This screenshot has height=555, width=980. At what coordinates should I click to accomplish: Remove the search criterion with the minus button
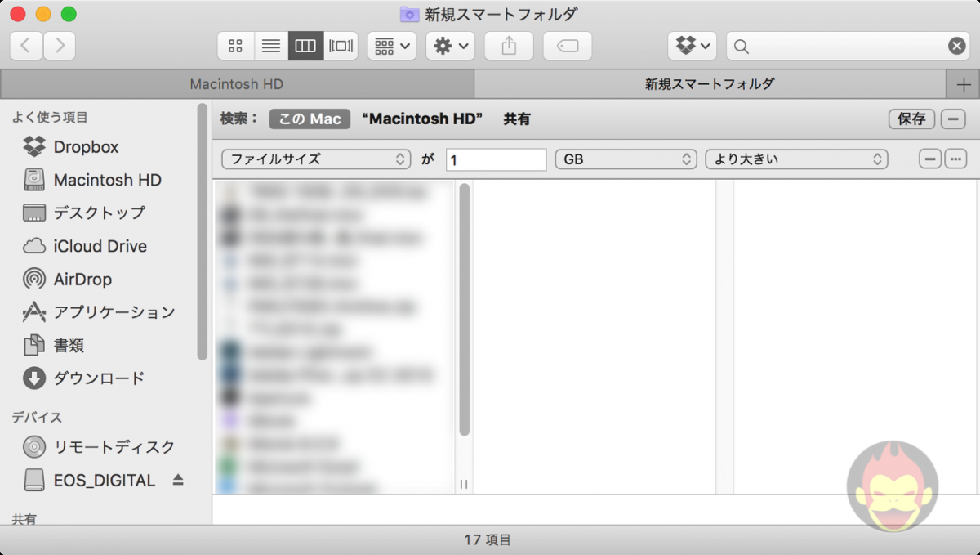pos(930,159)
